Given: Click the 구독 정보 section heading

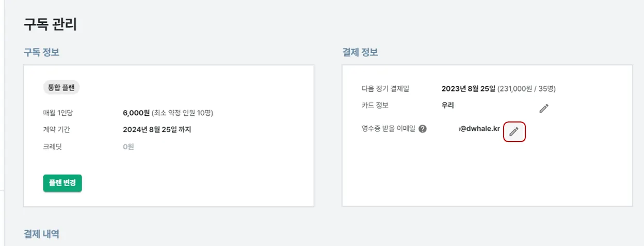Looking at the screenshot, I should click(x=42, y=52).
